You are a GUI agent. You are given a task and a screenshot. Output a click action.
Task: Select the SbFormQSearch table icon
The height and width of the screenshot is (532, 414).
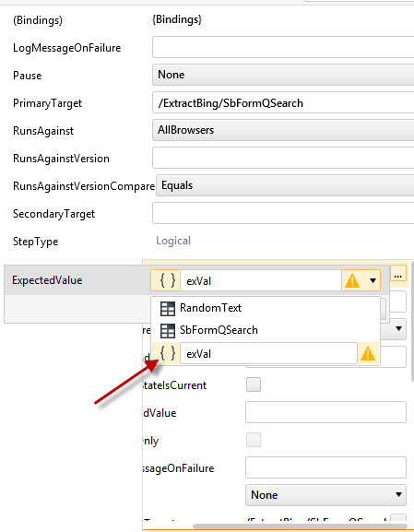(x=167, y=330)
